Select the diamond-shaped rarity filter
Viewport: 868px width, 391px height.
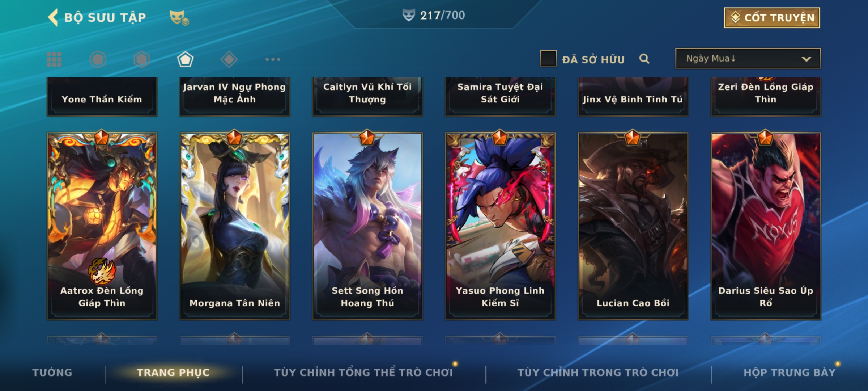[229, 59]
